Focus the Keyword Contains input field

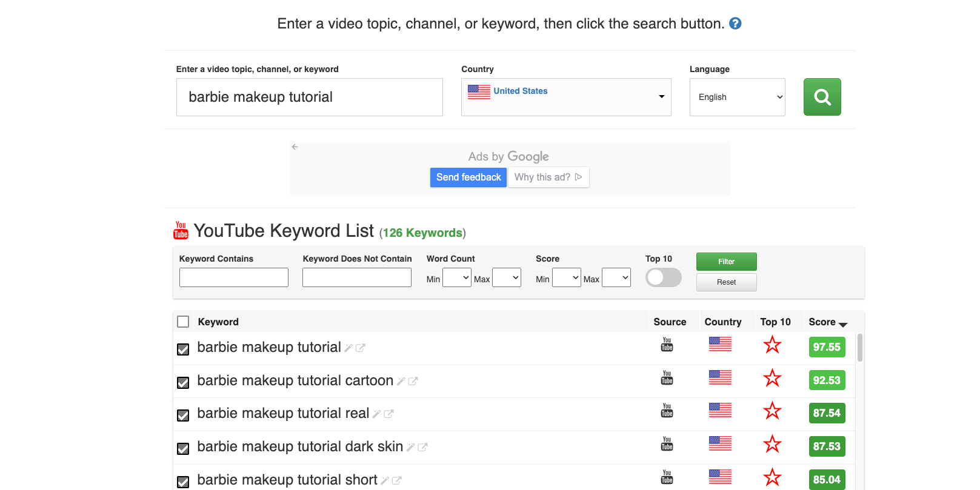[234, 277]
